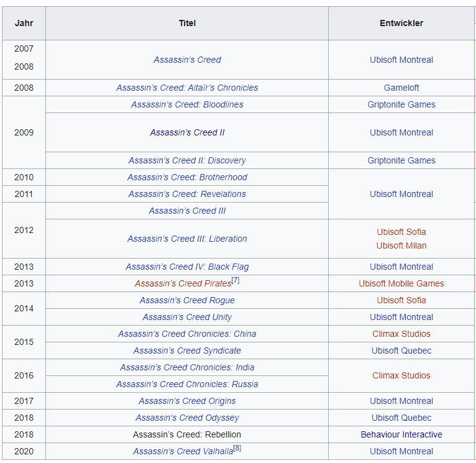Select the 2015 year cell
The image size is (476, 463).
point(24,342)
